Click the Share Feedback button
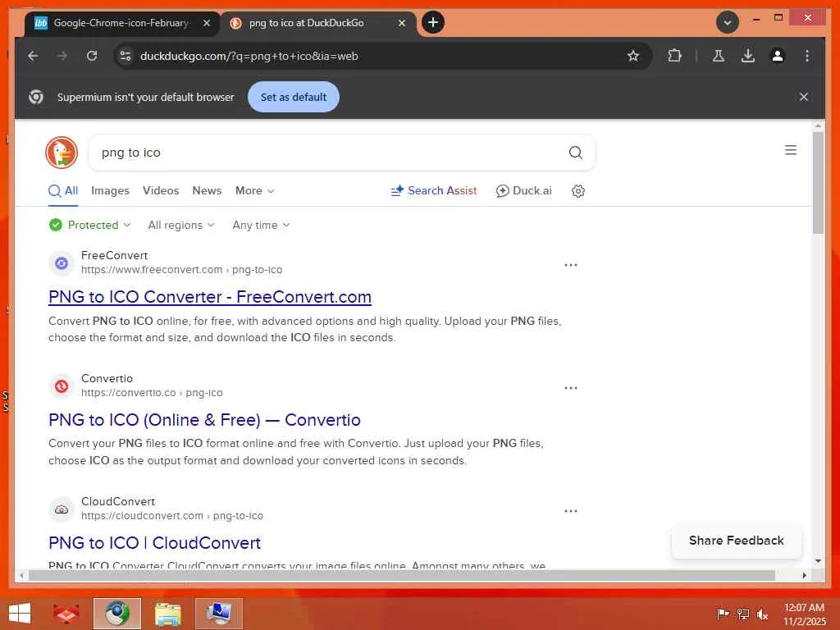The height and width of the screenshot is (630, 840). (x=736, y=541)
